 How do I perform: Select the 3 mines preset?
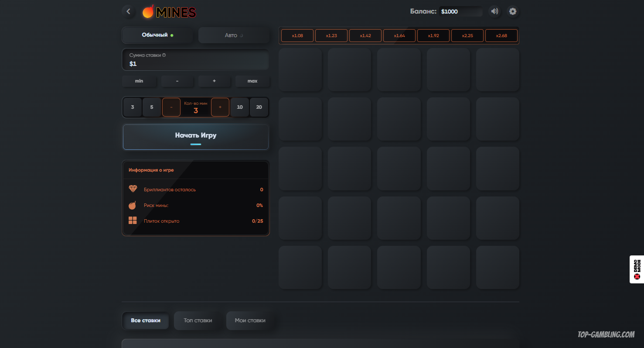point(133,107)
